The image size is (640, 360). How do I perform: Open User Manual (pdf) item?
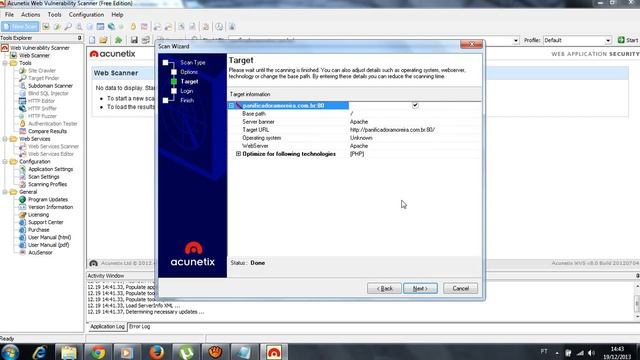(48, 245)
